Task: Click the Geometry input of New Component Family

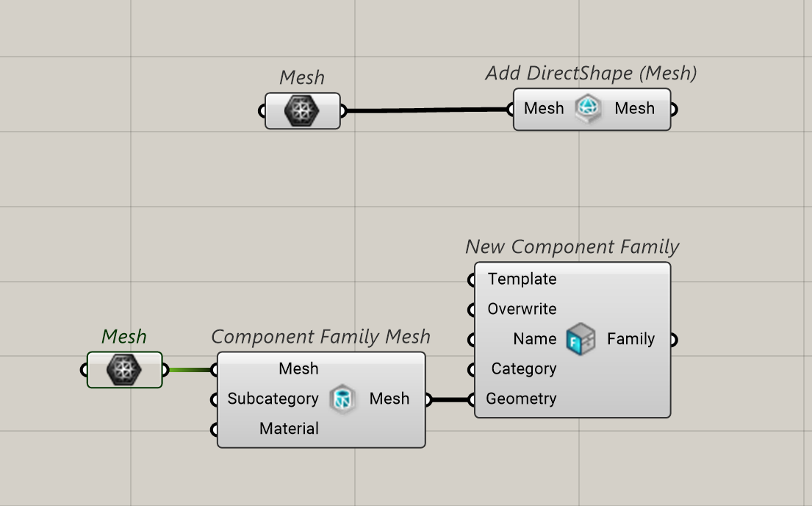Action: [x=521, y=399]
